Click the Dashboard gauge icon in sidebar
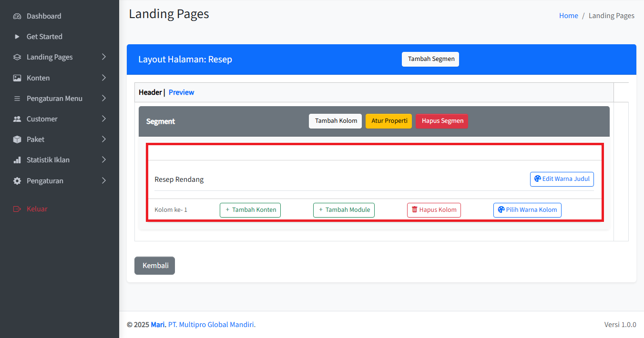Image resolution: width=644 pixels, height=338 pixels. pyautogui.click(x=17, y=16)
